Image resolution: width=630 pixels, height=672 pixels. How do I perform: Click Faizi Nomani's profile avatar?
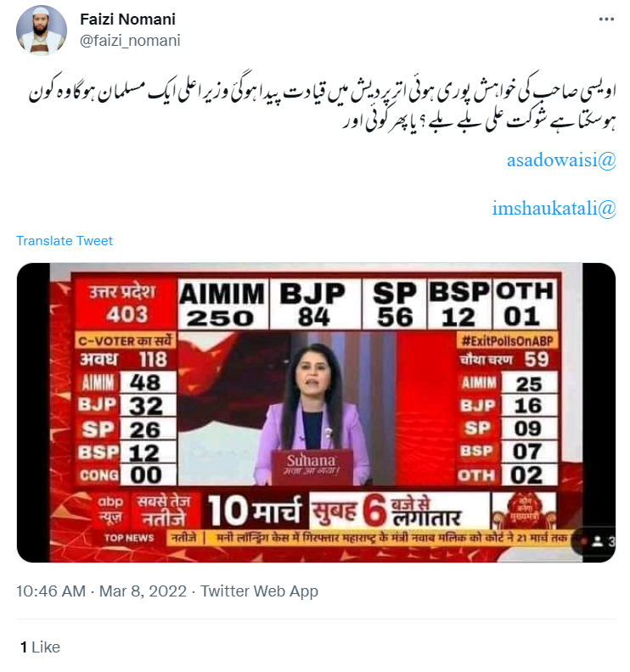pos(41,31)
